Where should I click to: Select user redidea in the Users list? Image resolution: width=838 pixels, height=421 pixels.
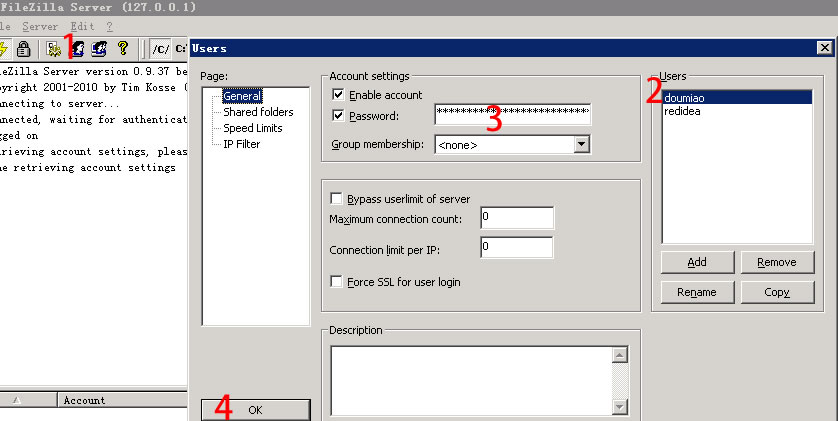pos(737,111)
